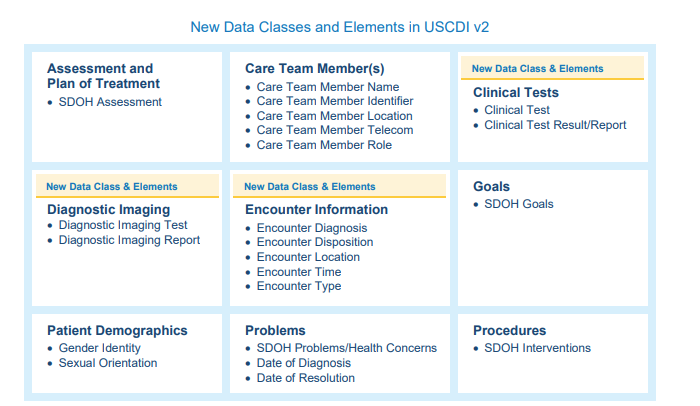Select the 'SDOH Goals' bullet item
Screen dimensions: 700x406
(519, 204)
